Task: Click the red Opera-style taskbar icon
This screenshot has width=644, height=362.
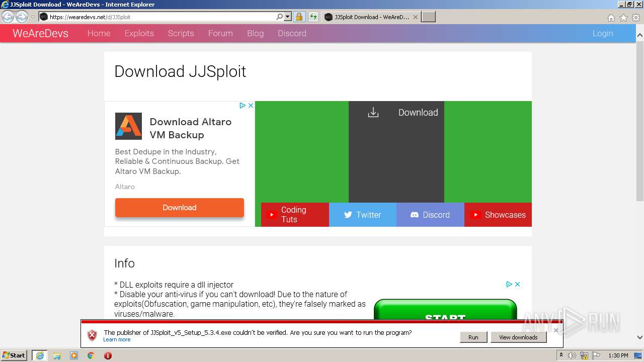Action: click(x=108, y=355)
